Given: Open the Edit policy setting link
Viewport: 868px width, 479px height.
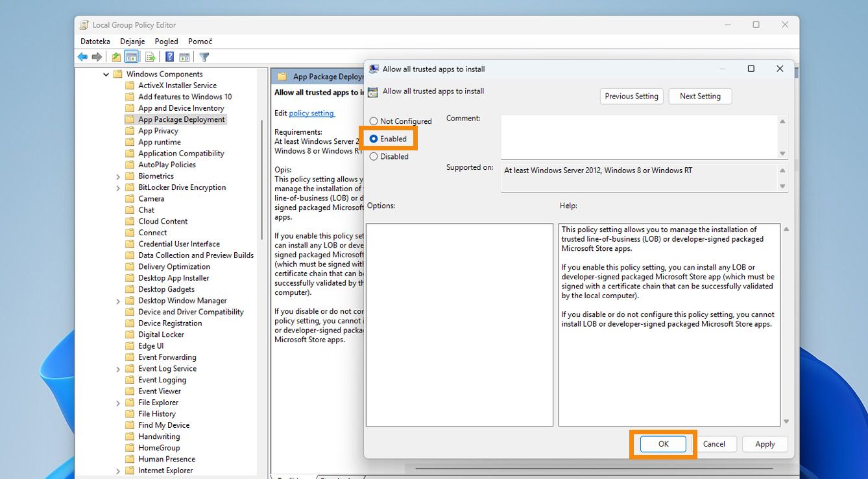Looking at the screenshot, I should tap(311, 113).
